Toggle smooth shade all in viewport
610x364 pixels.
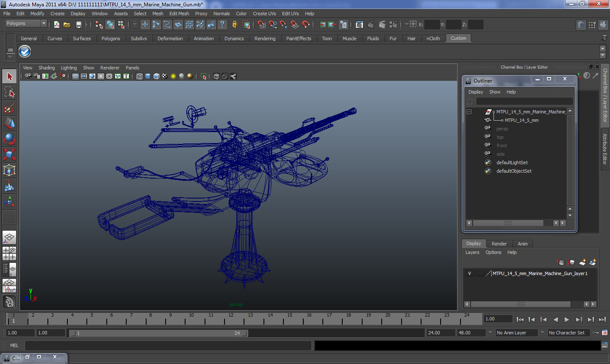(x=148, y=76)
